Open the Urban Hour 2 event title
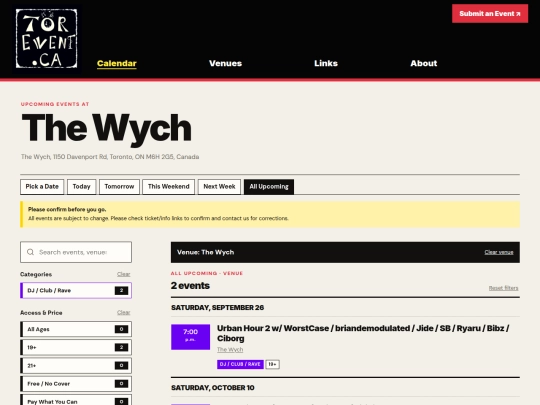 pyautogui.click(x=363, y=333)
